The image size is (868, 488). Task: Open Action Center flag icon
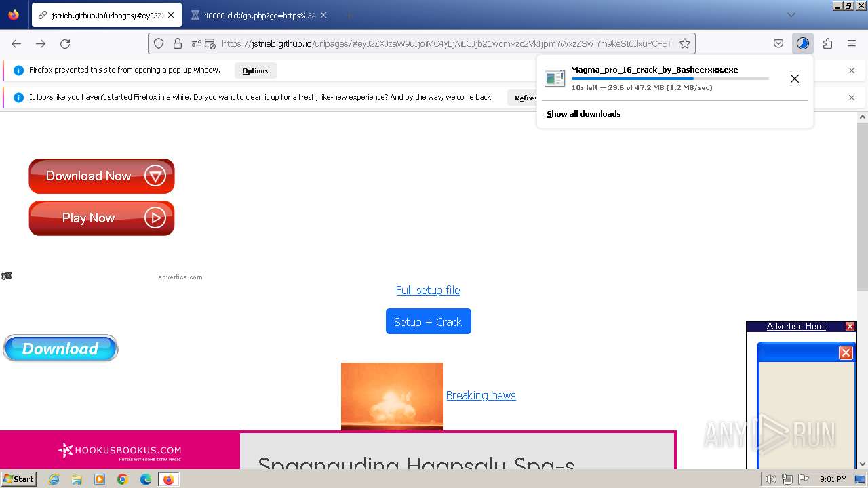804,479
